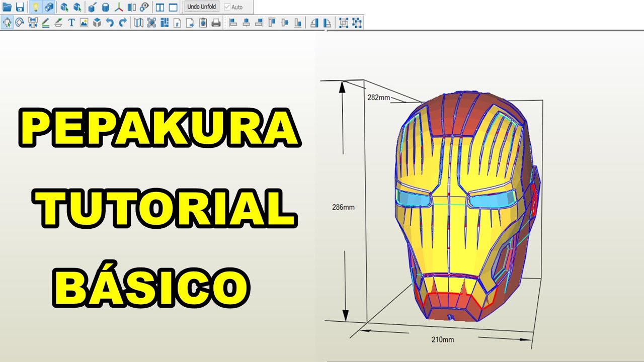Screen dimensions: 644x362
Task: Click the 286mm height dimension label
Action: pyautogui.click(x=343, y=207)
